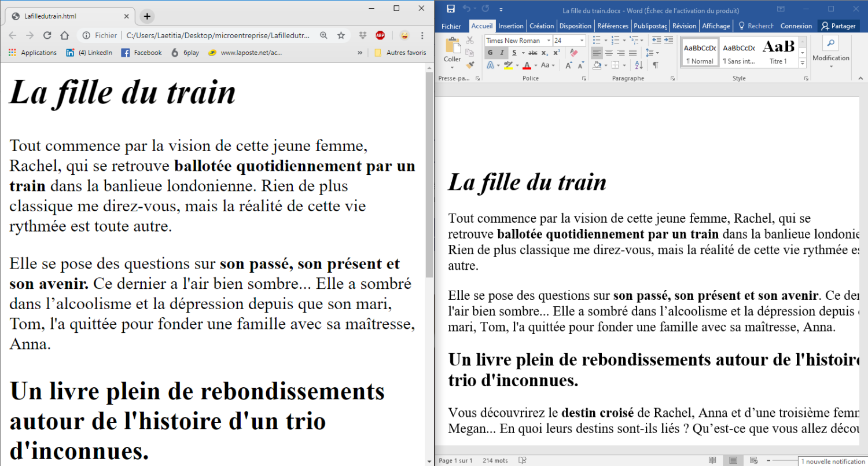Image resolution: width=868 pixels, height=466 pixels.
Task: Open the Times New Roman font dropdown
Action: [x=549, y=41]
